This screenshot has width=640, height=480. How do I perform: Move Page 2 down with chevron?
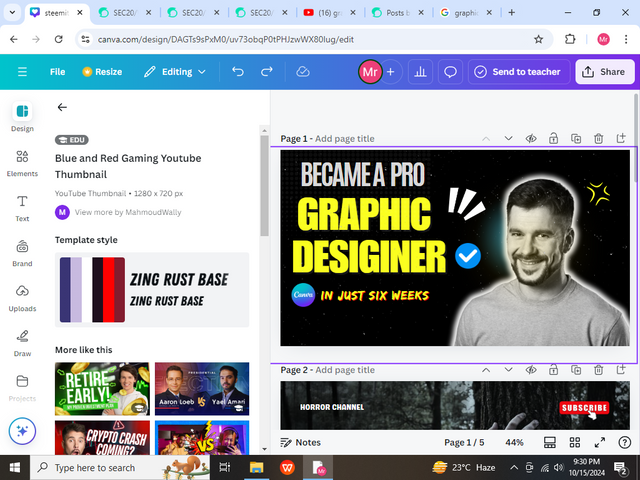pos(508,370)
